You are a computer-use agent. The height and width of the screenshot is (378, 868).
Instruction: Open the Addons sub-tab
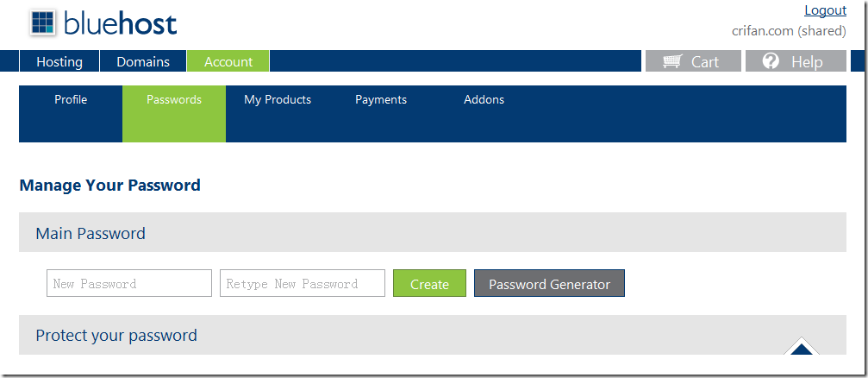coord(484,100)
